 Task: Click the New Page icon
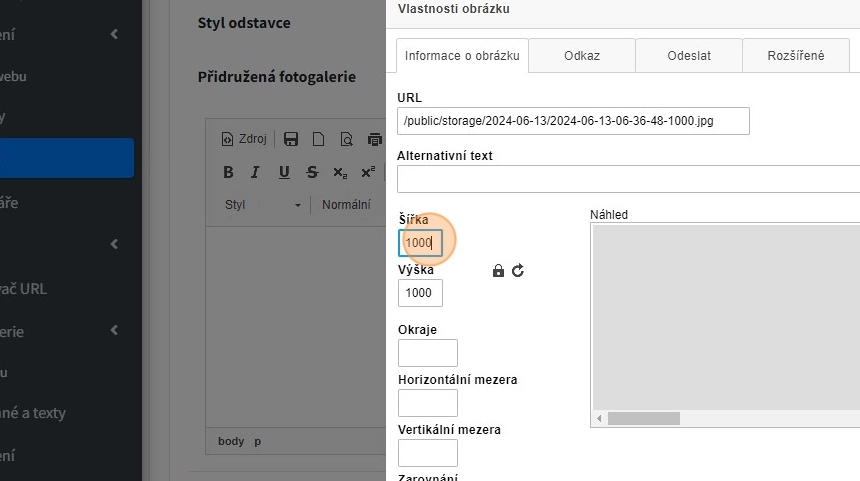coord(318,139)
